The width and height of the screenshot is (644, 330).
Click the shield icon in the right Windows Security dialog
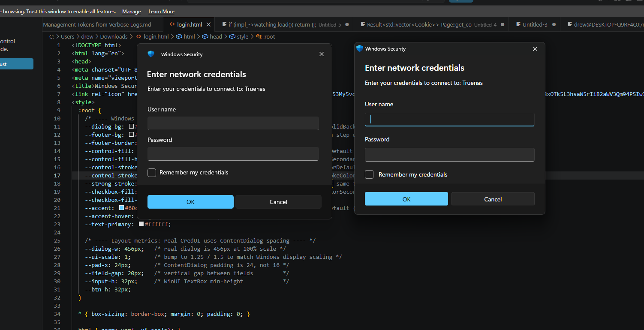pyautogui.click(x=360, y=48)
